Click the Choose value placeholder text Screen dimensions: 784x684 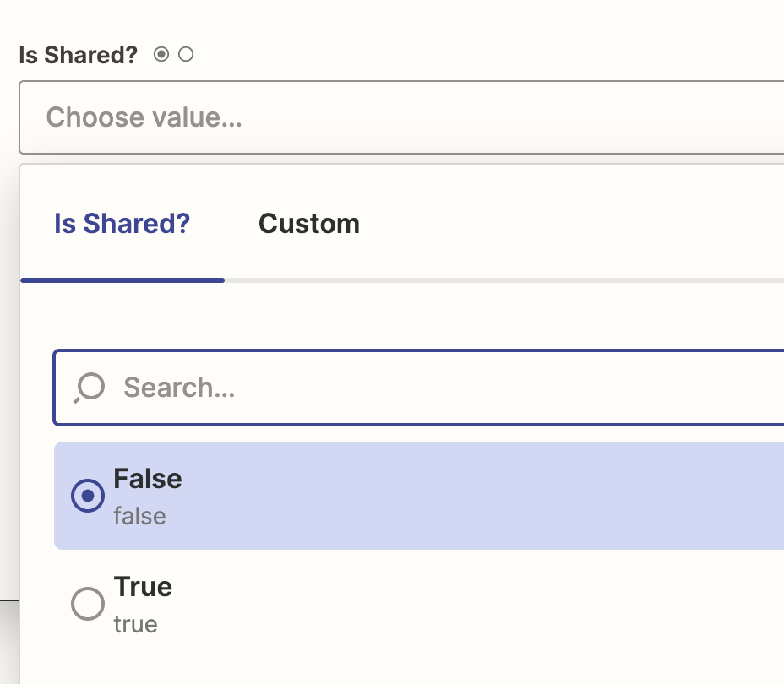click(x=144, y=117)
